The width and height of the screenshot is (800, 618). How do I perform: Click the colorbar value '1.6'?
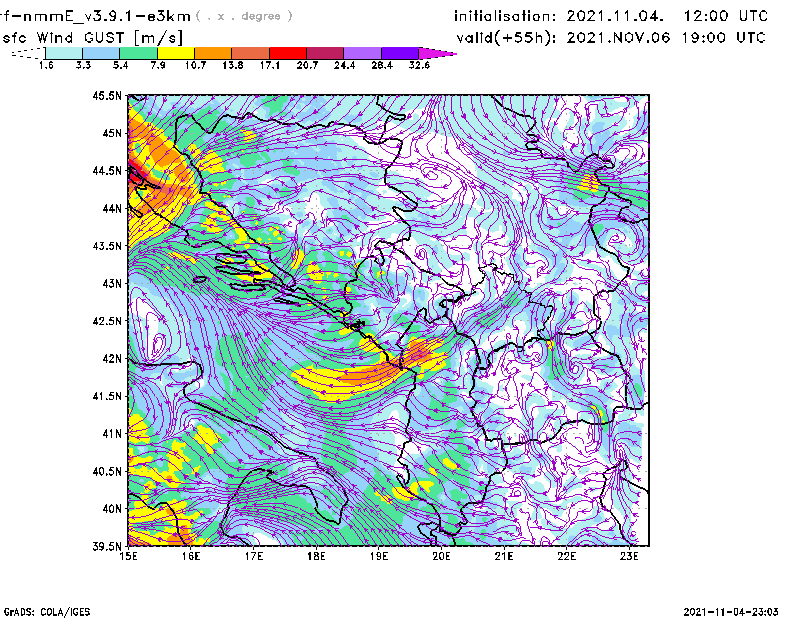pyautogui.click(x=46, y=65)
